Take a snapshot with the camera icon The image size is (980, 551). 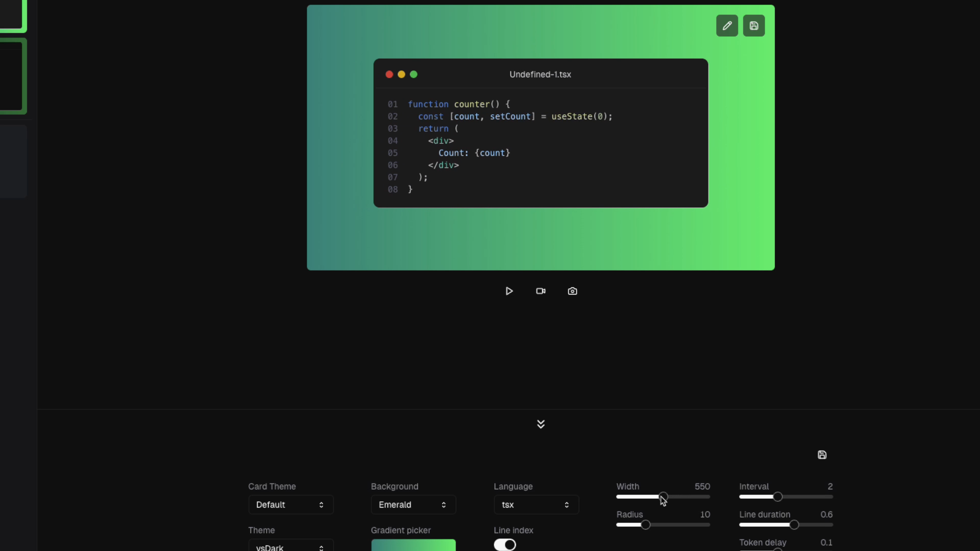tap(572, 291)
